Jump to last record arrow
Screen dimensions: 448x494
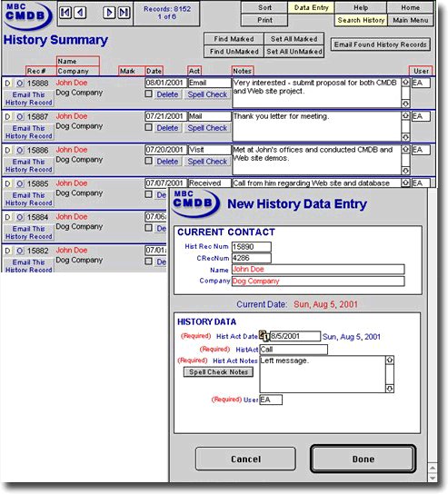pos(124,13)
